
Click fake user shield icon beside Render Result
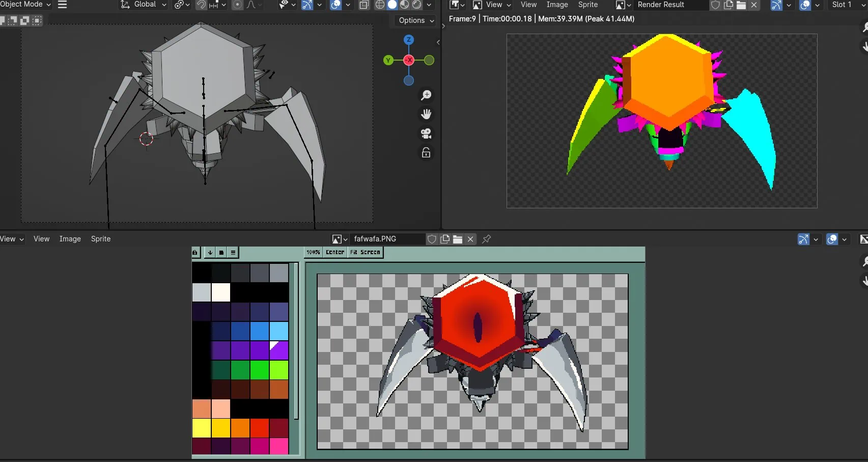pyautogui.click(x=715, y=5)
